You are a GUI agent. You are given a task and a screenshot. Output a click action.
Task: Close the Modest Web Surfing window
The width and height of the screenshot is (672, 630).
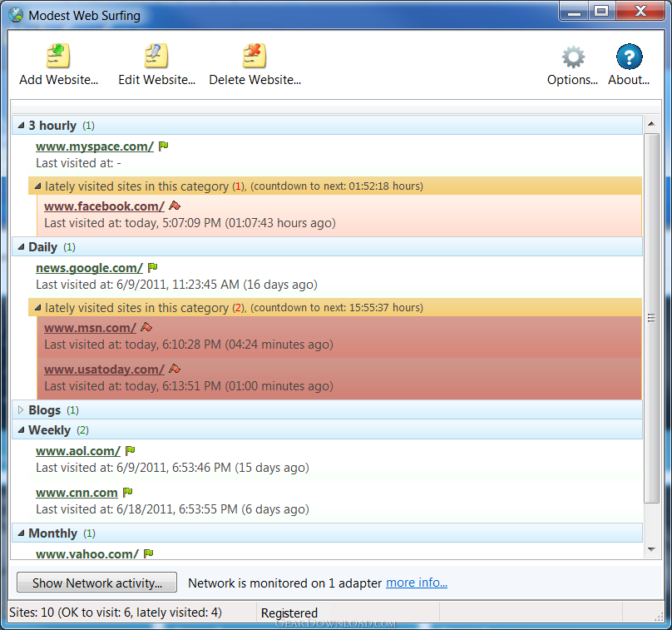click(640, 12)
